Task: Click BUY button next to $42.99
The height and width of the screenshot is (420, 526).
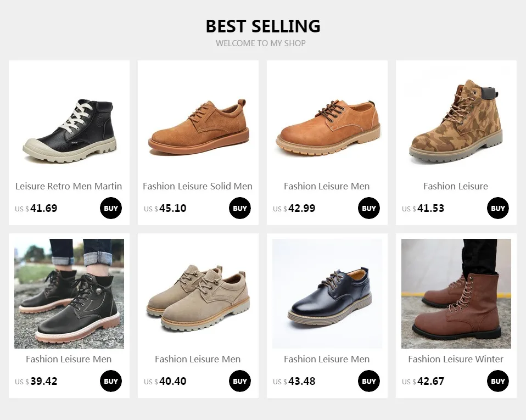Action: [x=368, y=208]
